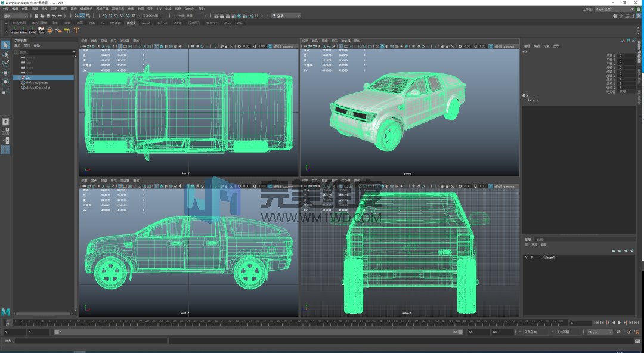Choose the Paint selection tool
The image size is (644, 353).
coord(5,63)
